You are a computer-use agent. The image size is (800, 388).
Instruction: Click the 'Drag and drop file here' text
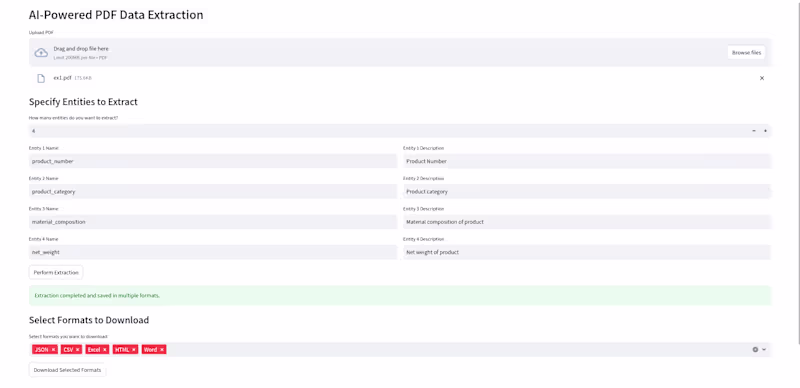click(x=81, y=49)
